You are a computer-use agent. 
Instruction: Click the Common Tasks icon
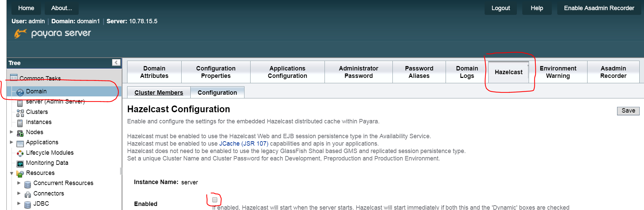(x=14, y=78)
